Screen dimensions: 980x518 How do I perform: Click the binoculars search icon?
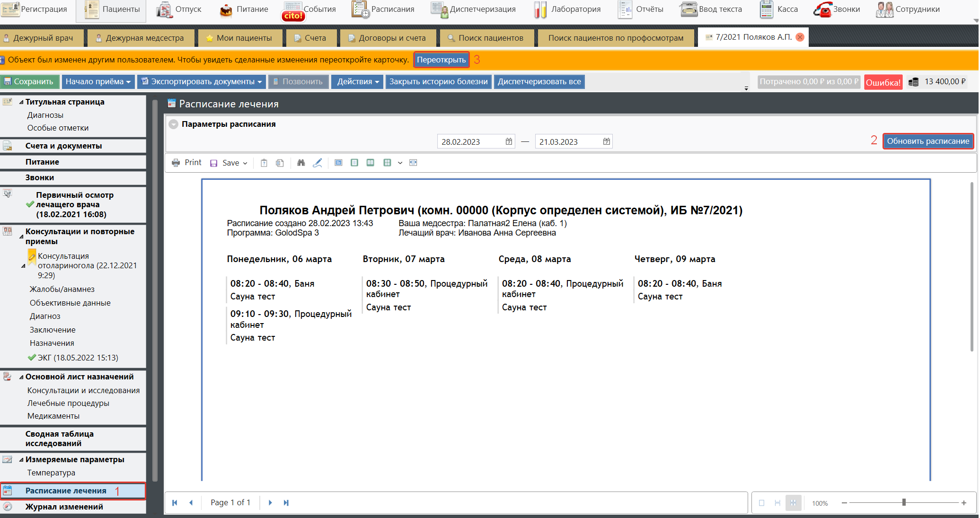pos(301,163)
